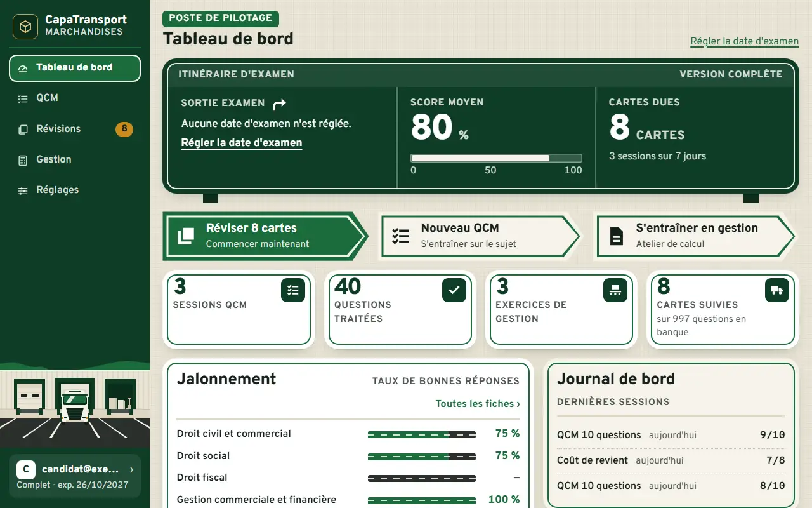Open the QCM section in sidebar
The image size is (812, 508).
pos(75,98)
